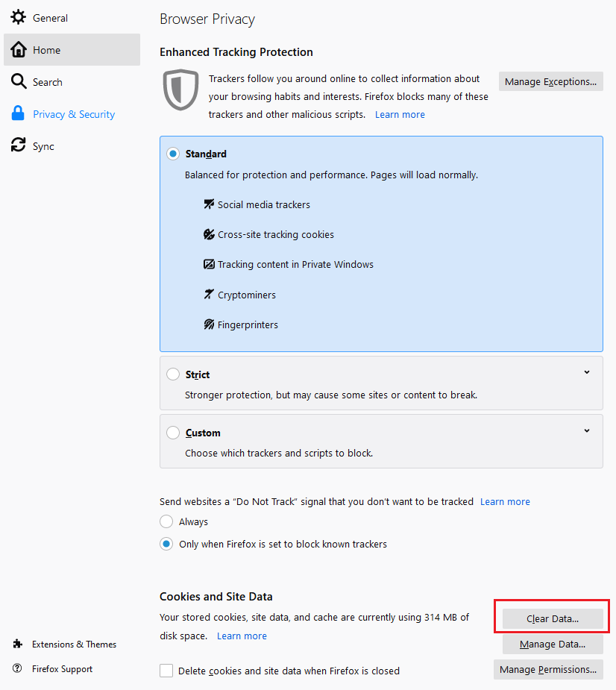This screenshot has width=616, height=690.
Task: Click the Manage Permissions button
Action: pos(548,669)
